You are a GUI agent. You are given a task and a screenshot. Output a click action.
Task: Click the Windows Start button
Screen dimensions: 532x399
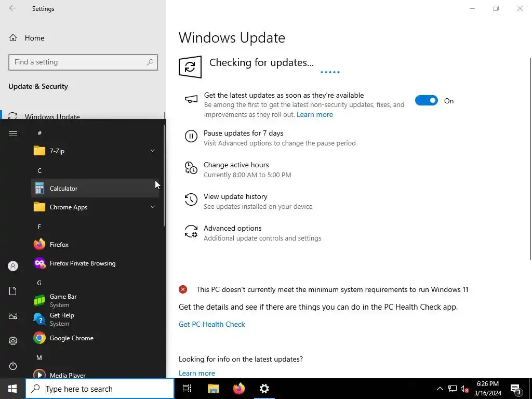(12, 389)
